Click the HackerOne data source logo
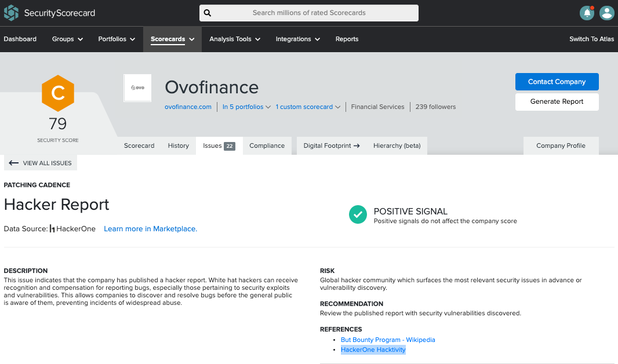 pyautogui.click(x=52, y=229)
